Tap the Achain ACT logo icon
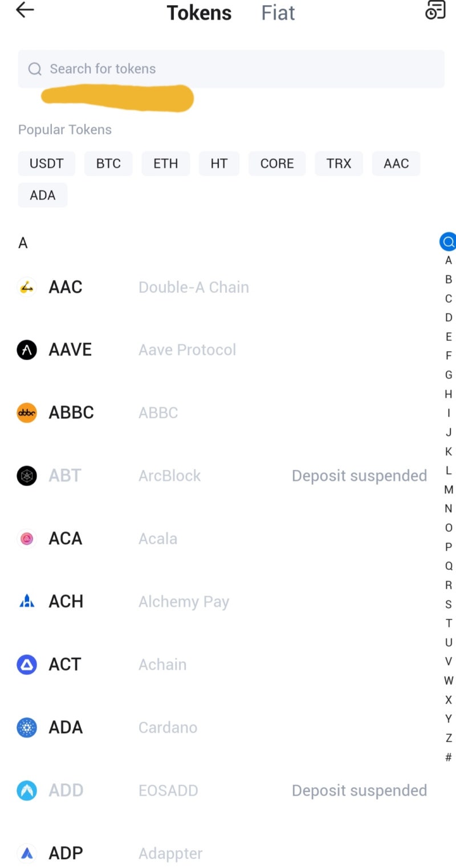This screenshot has width=456, height=868. pos(27,665)
